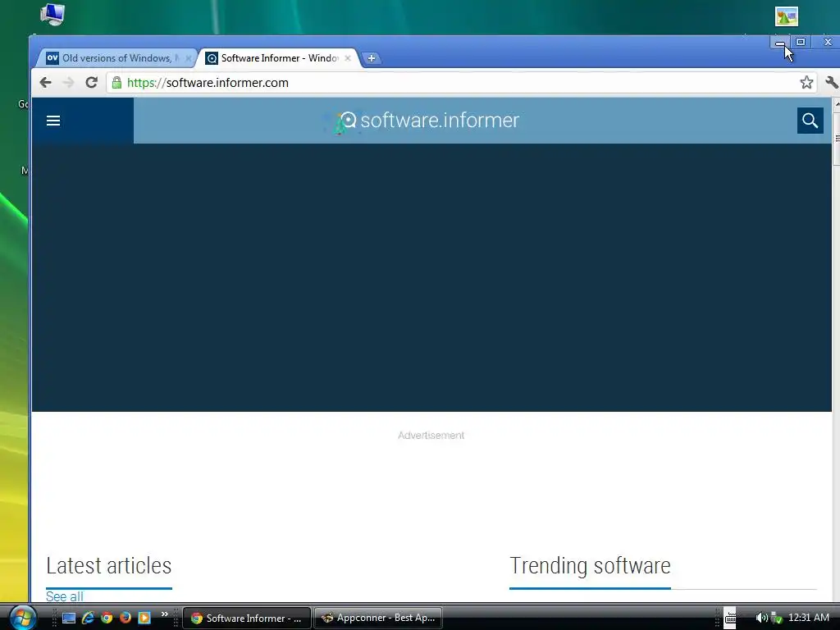Screen dimensions: 840x630
Task: Maximize the Chrome window
Action: (x=801, y=42)
